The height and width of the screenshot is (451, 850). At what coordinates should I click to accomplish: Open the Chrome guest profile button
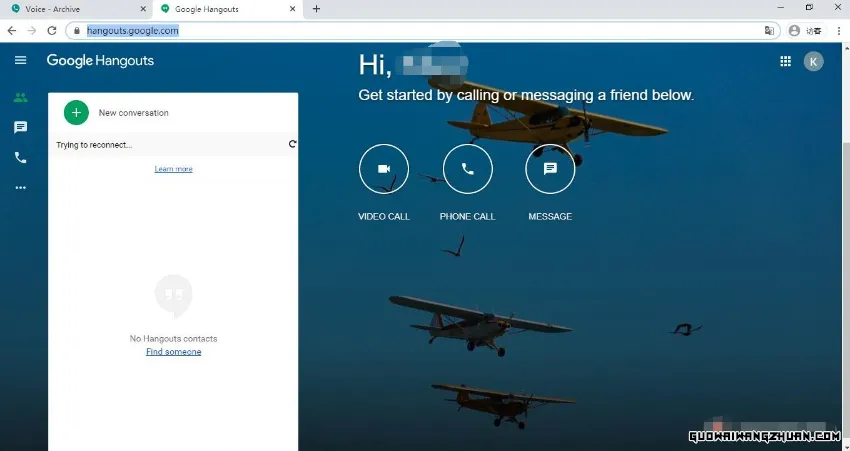804,31
